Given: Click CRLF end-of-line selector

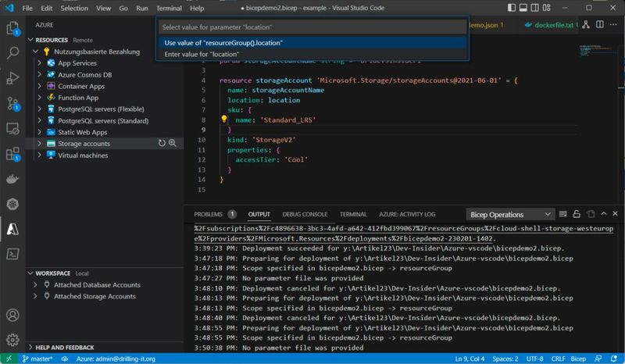Looking at the screenshot, I should point(558,359).
